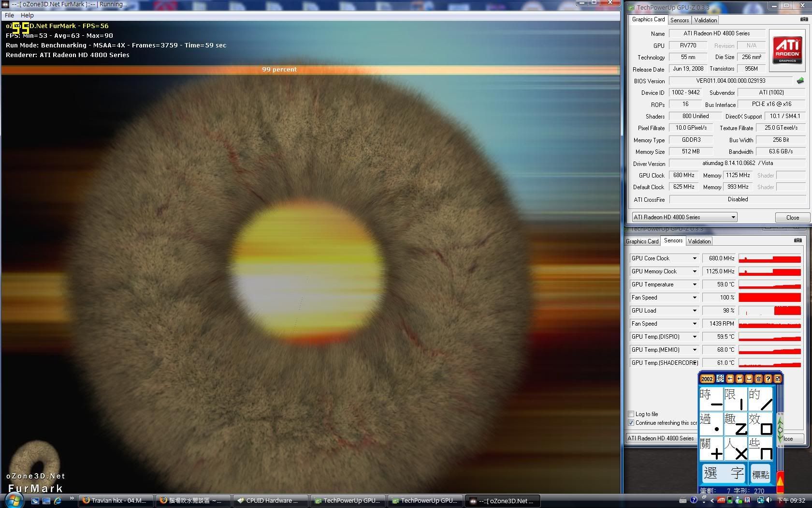Select the open-box stroke 些 cell
Image resolution: width=812 pixels, height=508 pixels.
pos(760,448)
